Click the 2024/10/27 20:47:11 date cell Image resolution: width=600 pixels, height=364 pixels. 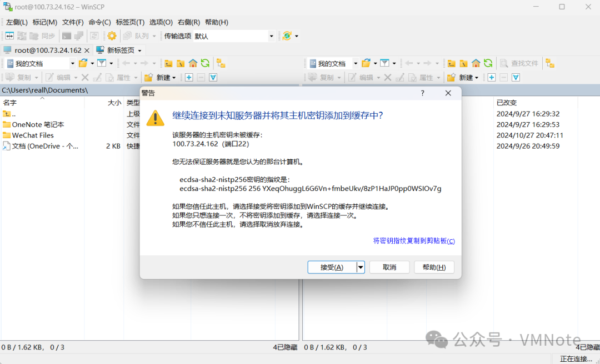[x=530, y=135]
